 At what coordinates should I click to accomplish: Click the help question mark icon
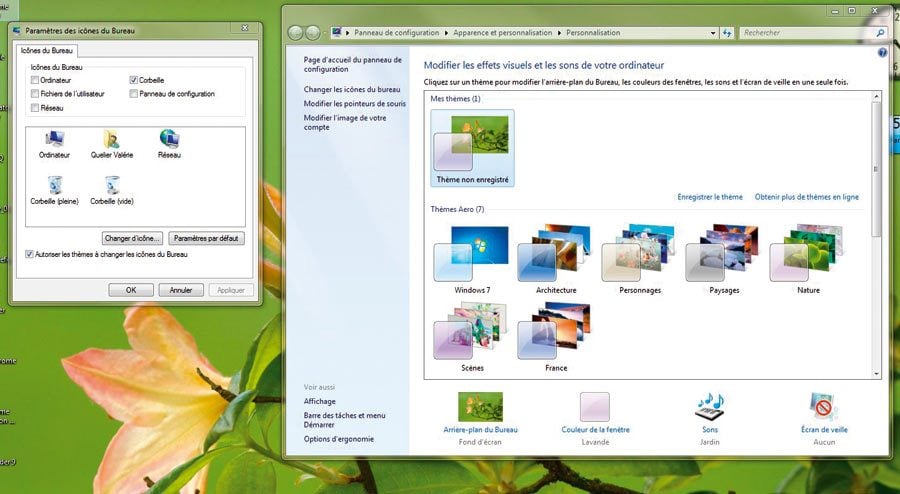[882, 53]
